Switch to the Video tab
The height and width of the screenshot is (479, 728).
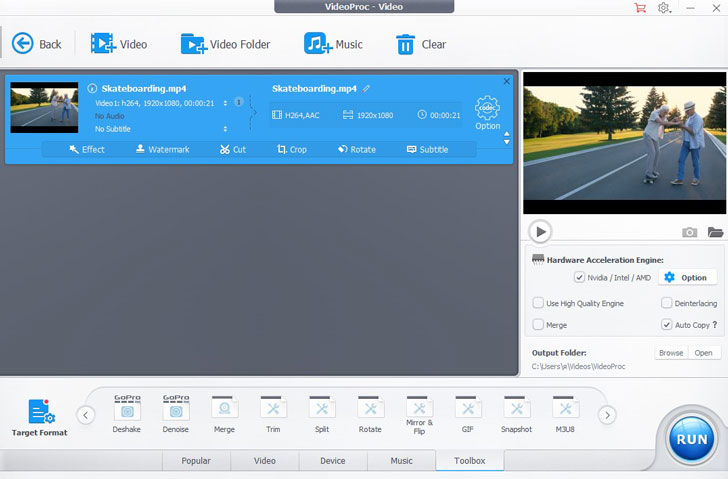tap(265, 460)
